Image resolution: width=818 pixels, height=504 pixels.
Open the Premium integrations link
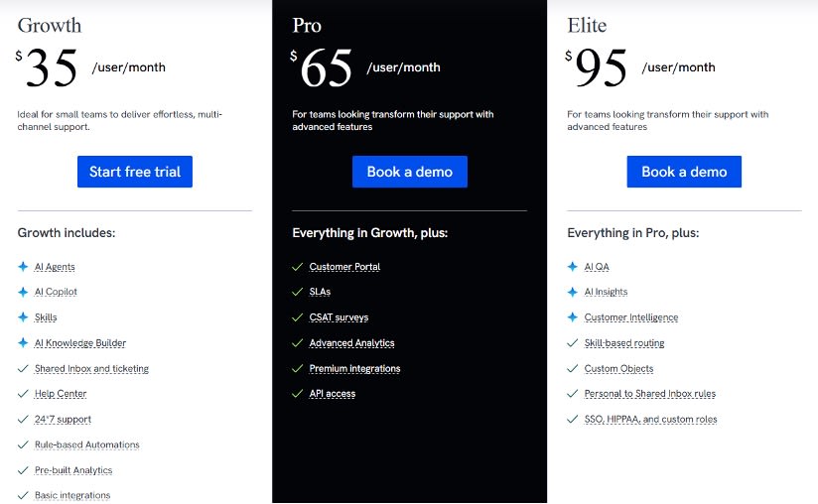tap(354, 368)
